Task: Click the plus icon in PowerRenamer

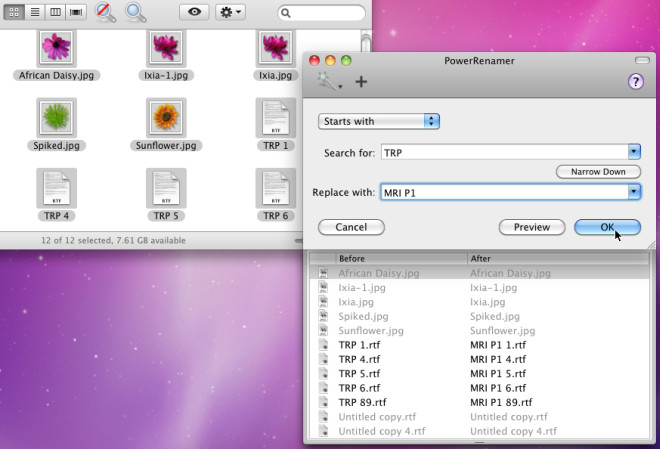Action: pyautogui.click(x=361, y=82)
